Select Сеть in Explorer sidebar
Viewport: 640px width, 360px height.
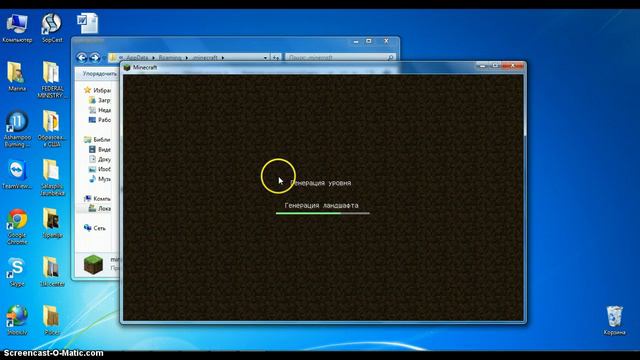[x=95, y=228]
